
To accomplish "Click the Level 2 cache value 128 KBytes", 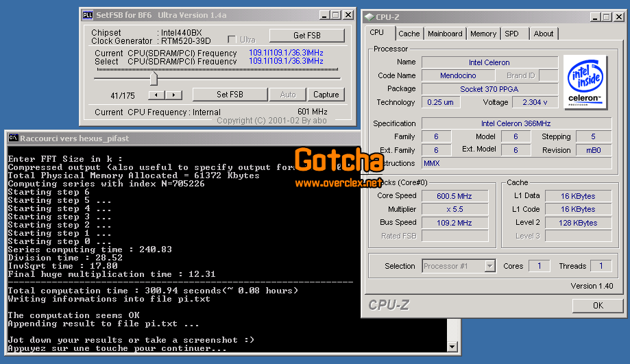I will point(578,223).
